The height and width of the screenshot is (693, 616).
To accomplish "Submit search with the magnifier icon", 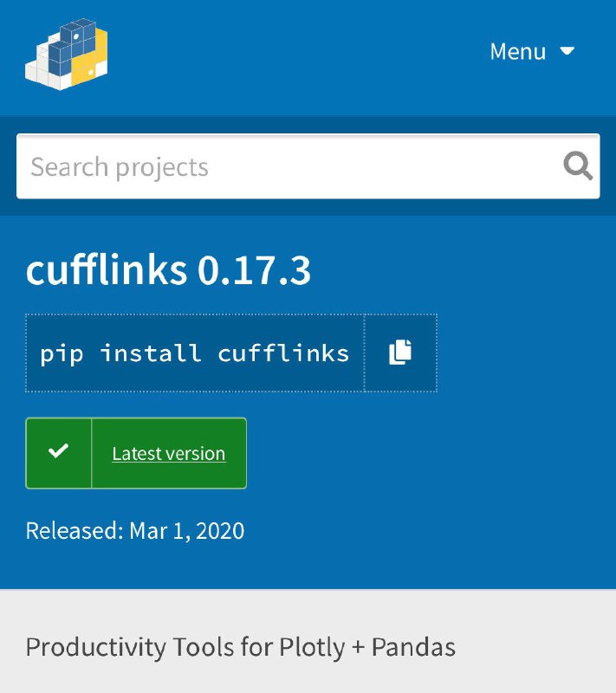I will pyautogui.click(x=578, y=166).
